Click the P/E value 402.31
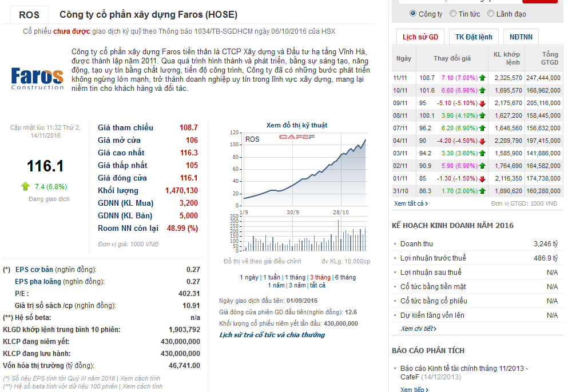The height and width of the screenshot is (392, 568). pyautogui.click(x=189, y=293)
